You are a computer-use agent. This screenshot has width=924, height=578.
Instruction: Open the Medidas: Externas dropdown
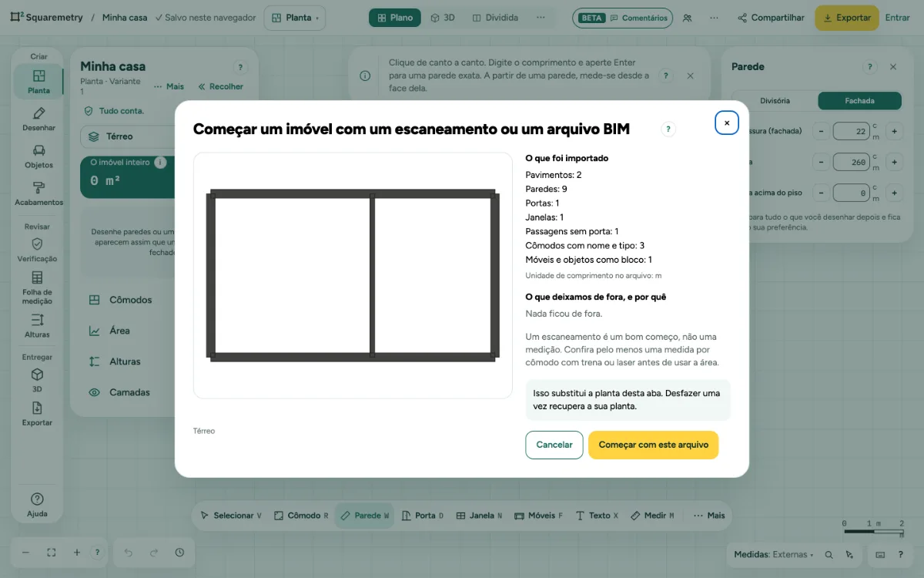(774, 554)
